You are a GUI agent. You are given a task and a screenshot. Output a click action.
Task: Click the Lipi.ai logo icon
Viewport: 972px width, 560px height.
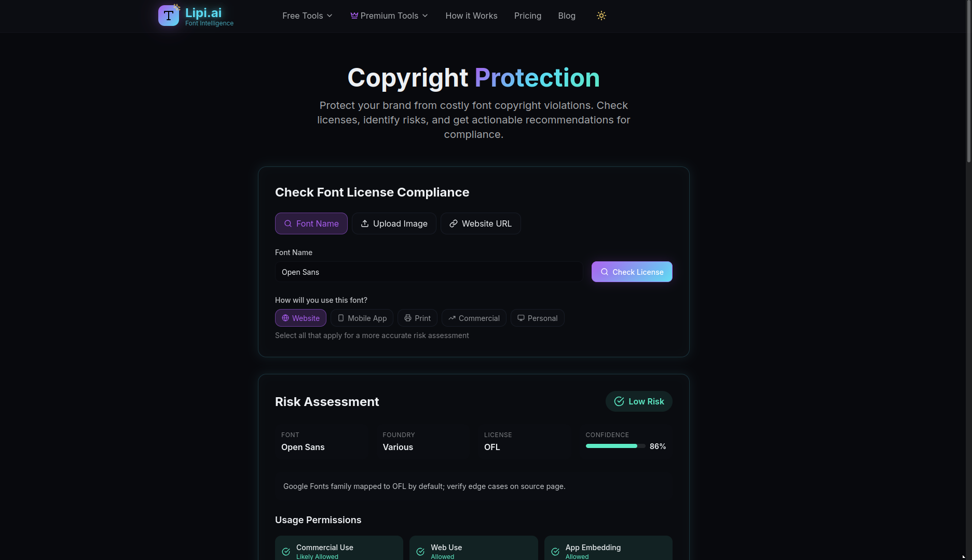point(169,16)
